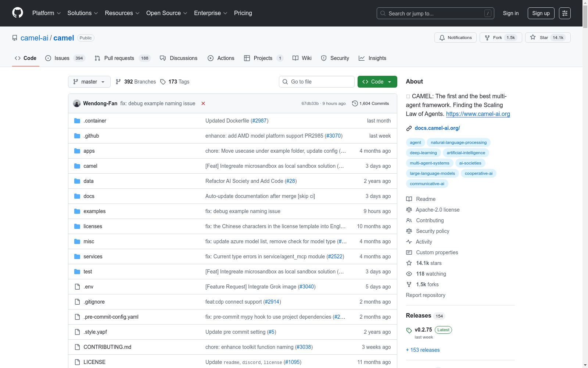The height and width of the screenshot is (368, 588).
Task: Click the natural-language-processing topic tag
Action: (459, 142)
